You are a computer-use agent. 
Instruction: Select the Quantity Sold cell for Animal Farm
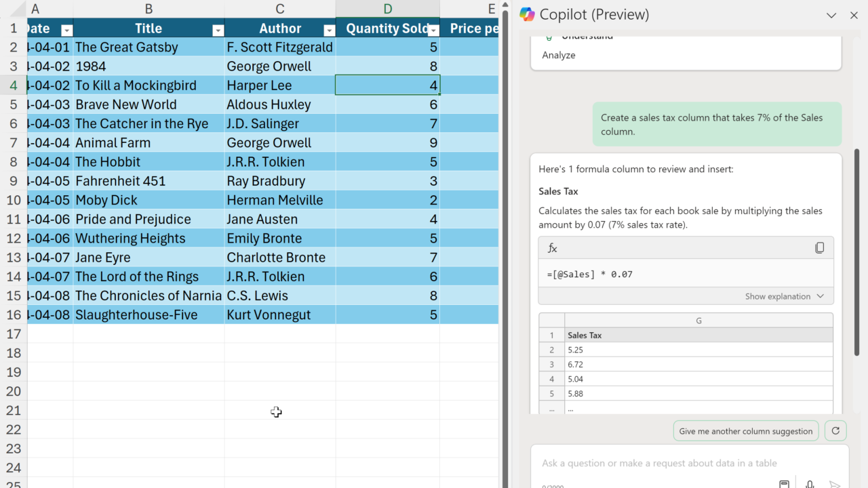388,143
